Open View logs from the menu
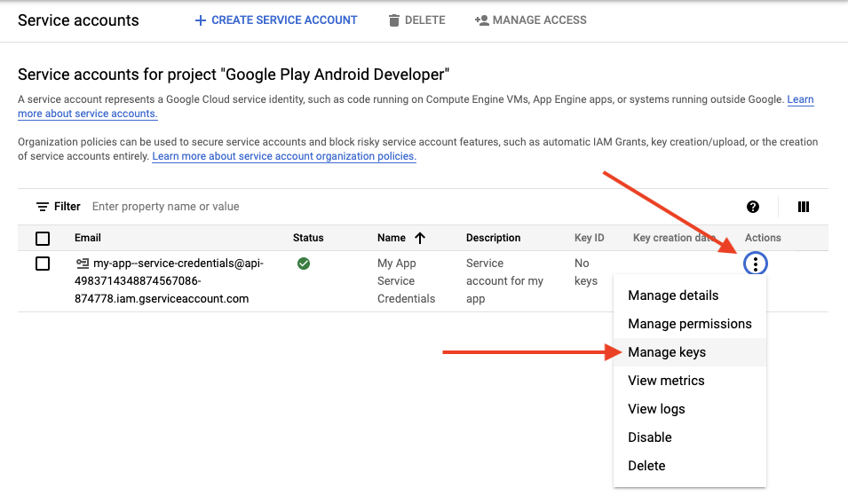This screenshot has height=504, width=848. 690,409
